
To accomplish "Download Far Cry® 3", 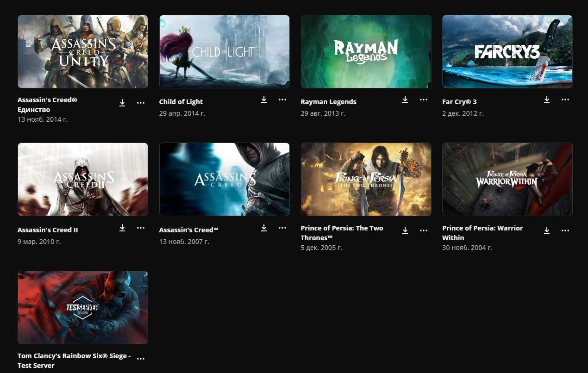I will click(x=547, y=99).
